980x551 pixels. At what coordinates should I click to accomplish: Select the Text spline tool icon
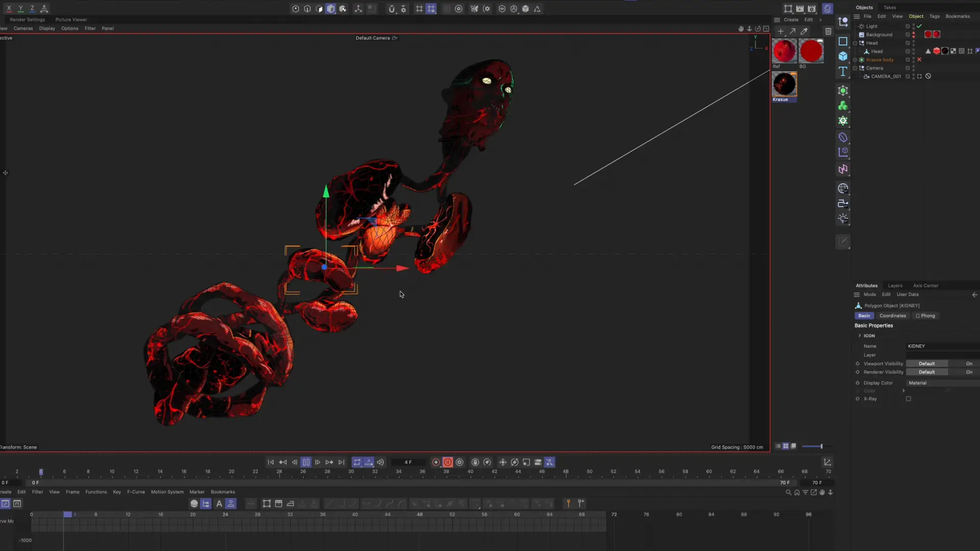(x=843, y=71)
